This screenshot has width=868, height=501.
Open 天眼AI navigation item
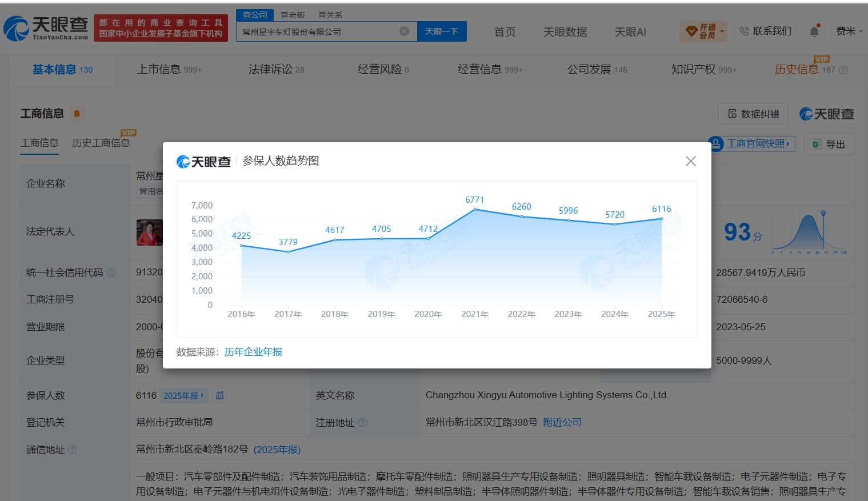630,32
